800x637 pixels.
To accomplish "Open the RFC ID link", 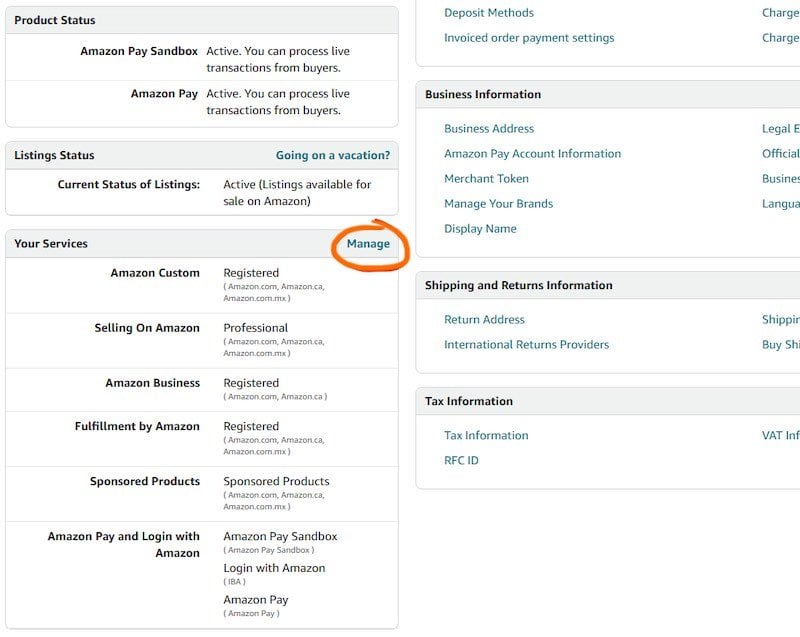I will (x=461, y=460).
